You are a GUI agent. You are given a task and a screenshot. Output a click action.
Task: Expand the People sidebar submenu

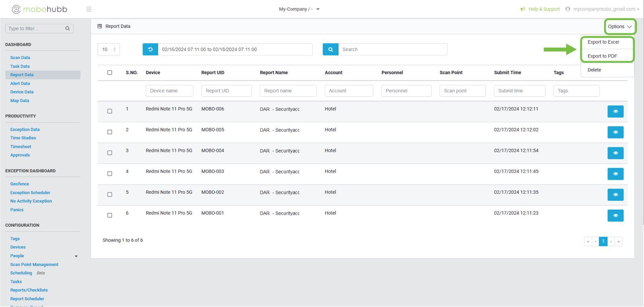[76, 256]
